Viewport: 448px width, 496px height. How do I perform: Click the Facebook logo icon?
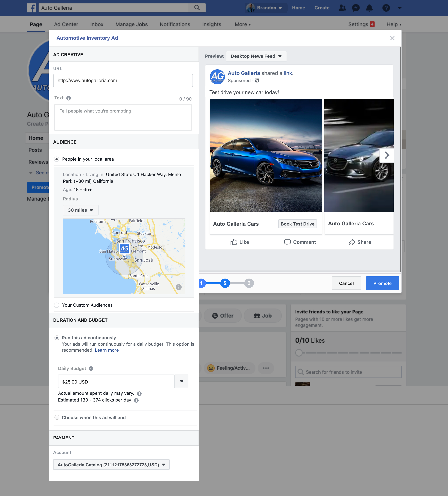click(x=31, y=8)
